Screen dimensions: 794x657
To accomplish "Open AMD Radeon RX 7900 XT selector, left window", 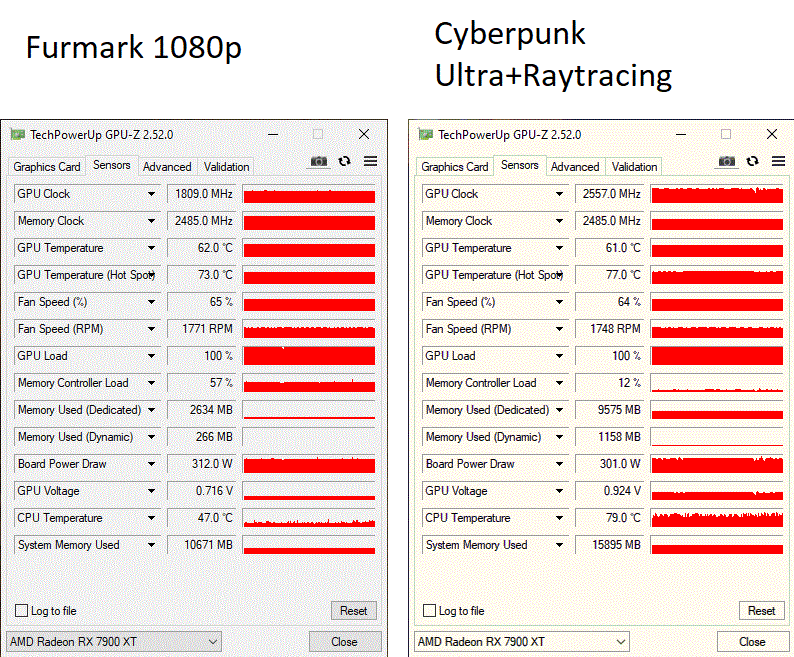I will pos(114,642).
